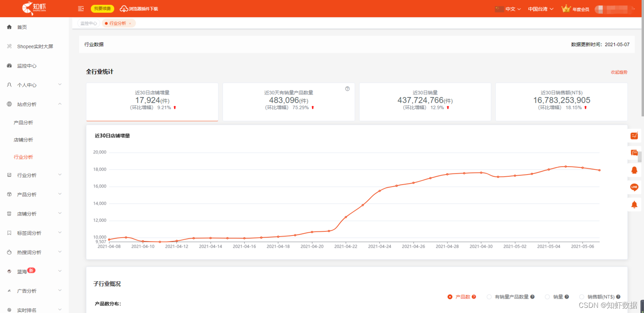Click the globe icon beside 站点分析
This screenshot has width=644, height=313.
(x=9, y=104)
